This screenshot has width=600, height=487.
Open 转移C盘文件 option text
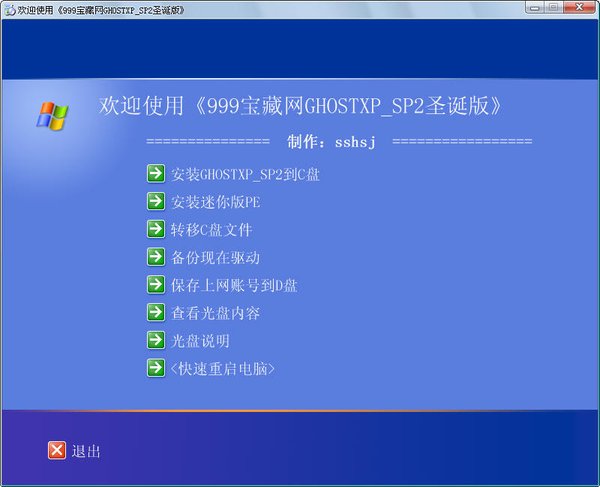[x=212, y=230]
